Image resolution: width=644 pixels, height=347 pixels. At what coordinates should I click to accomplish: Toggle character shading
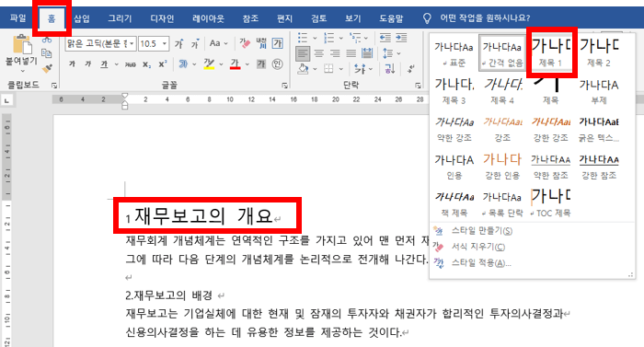click(x=261, y=64)
